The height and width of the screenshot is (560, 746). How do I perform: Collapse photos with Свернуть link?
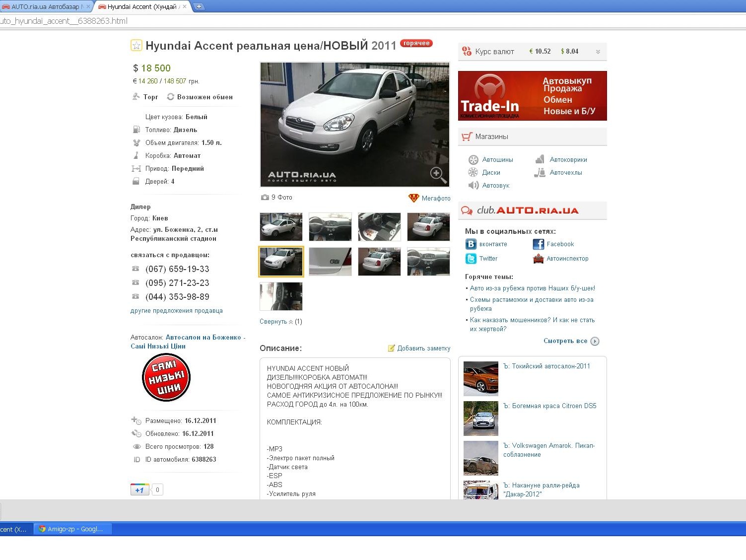point(273,321)
